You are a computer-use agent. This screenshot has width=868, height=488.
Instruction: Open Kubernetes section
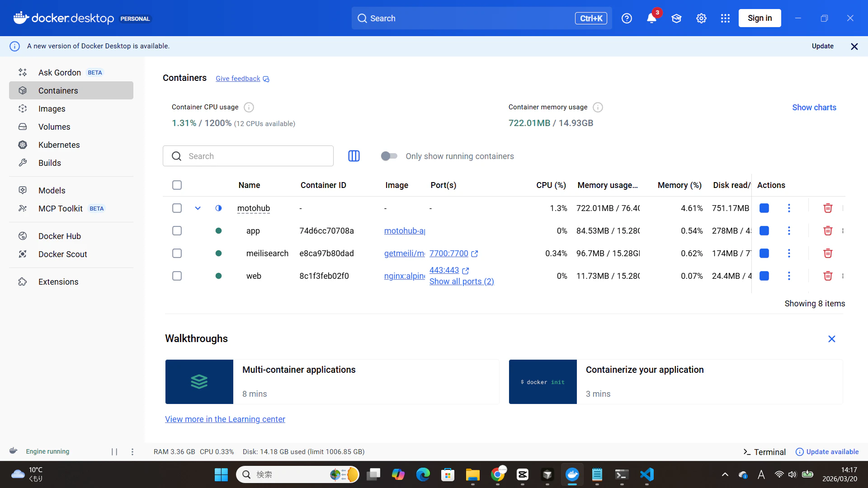point(71,145)
